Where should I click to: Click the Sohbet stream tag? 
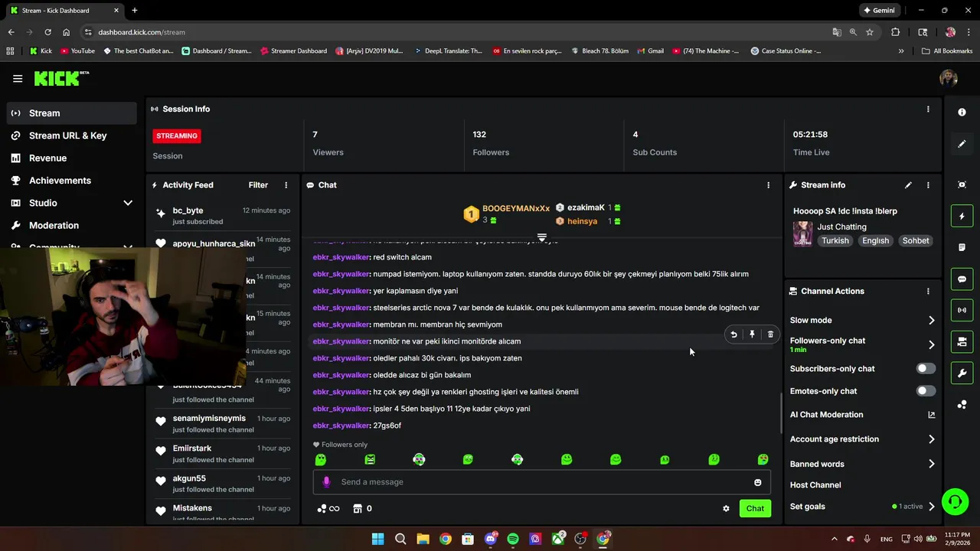[916, 240]
